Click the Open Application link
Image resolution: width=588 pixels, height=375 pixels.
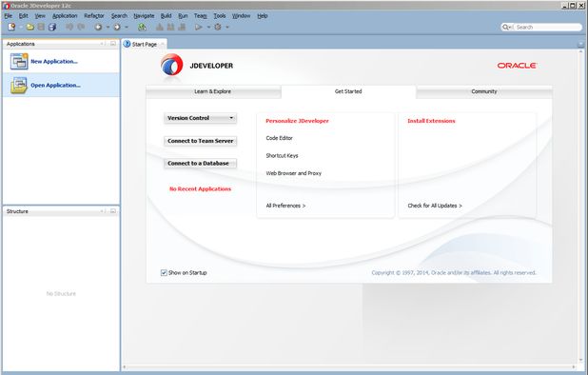(55, 85)
